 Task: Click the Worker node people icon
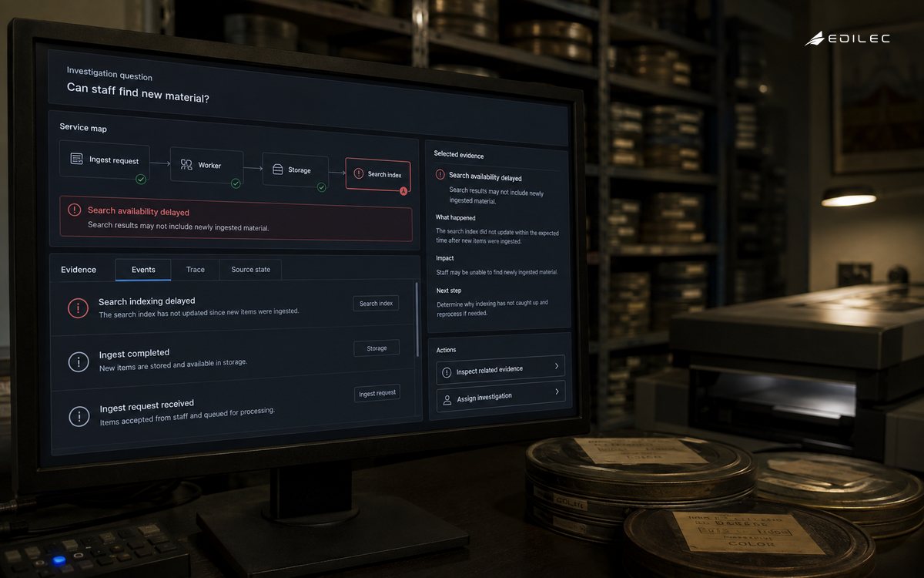click(186, 165)
